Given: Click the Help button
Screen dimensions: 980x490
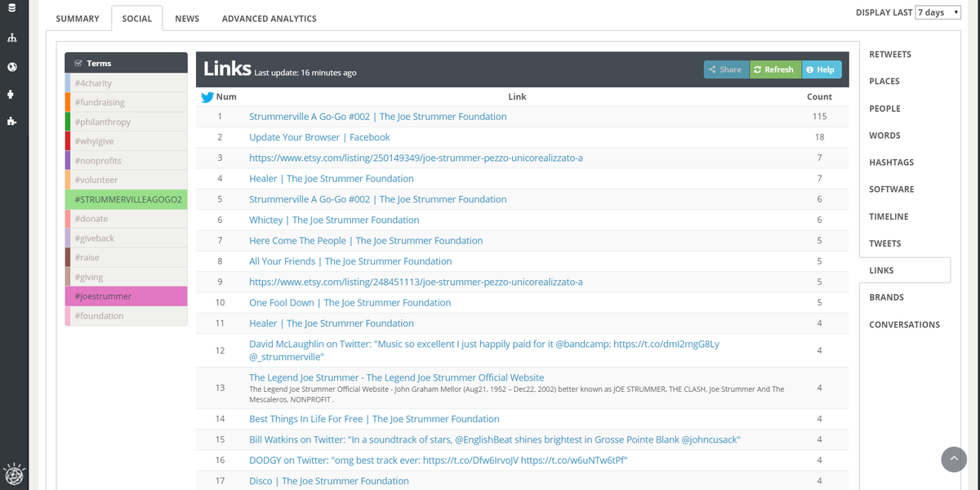Looking at the screenshot, I should (x=822, y=69).
